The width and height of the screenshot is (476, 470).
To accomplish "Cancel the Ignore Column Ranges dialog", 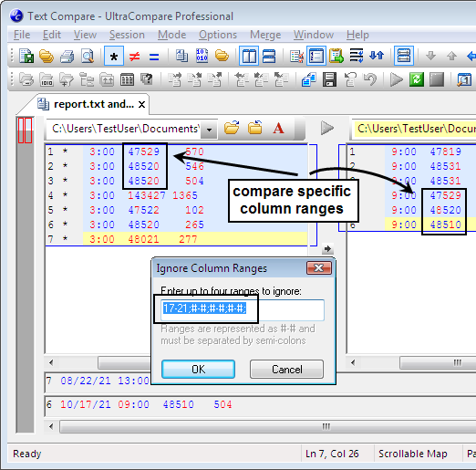I will [286, 370].
